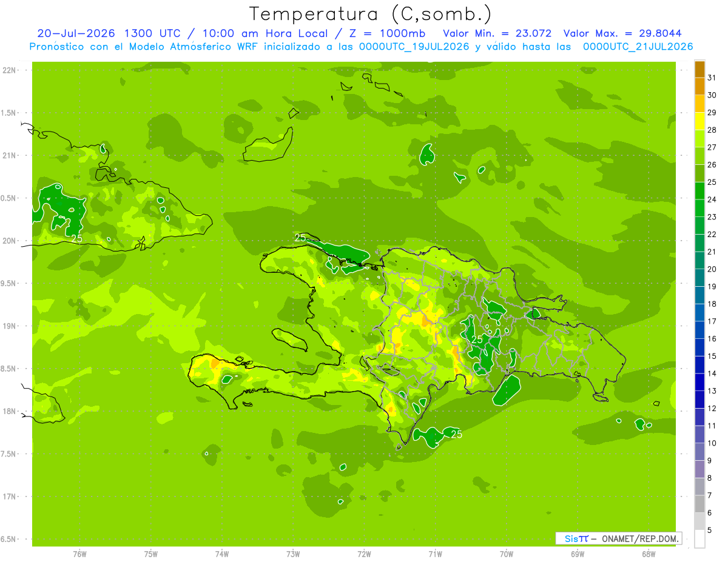Click the legend scale value '18'

(x=712, y=304)
